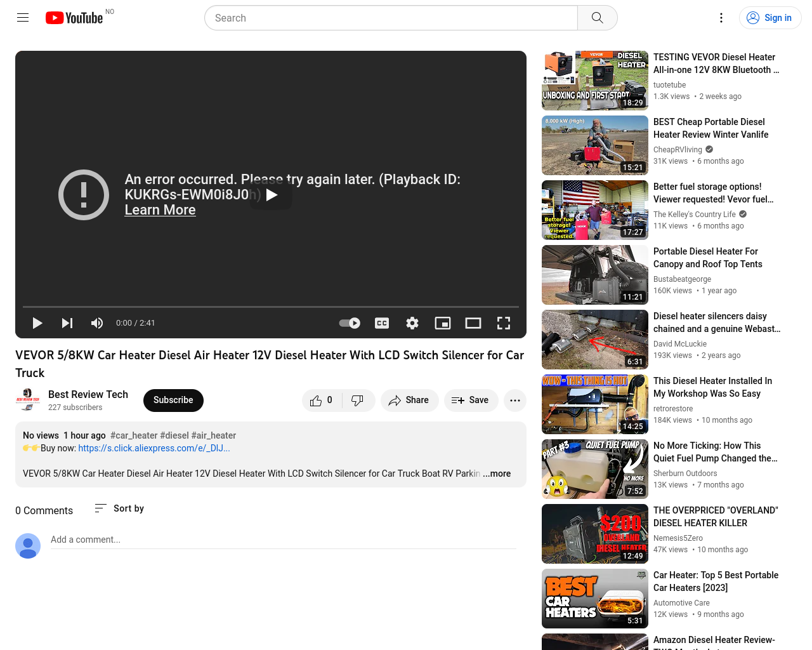Image resolution: width=812 pixels, height=650 pixels.
Task: Open Car Heater Top 5 Best title
Action: [x=716, y=581]
